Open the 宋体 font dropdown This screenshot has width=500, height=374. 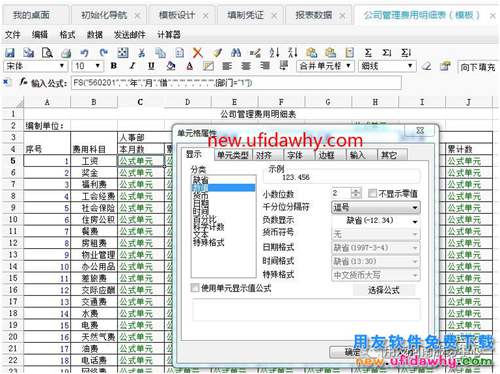tap(35, 66)
